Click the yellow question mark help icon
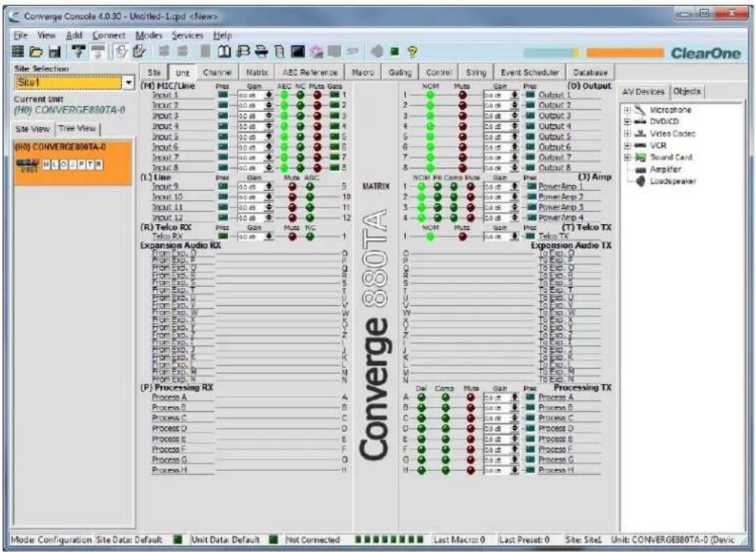The image size is (756, 552). [x=412, y=51]
